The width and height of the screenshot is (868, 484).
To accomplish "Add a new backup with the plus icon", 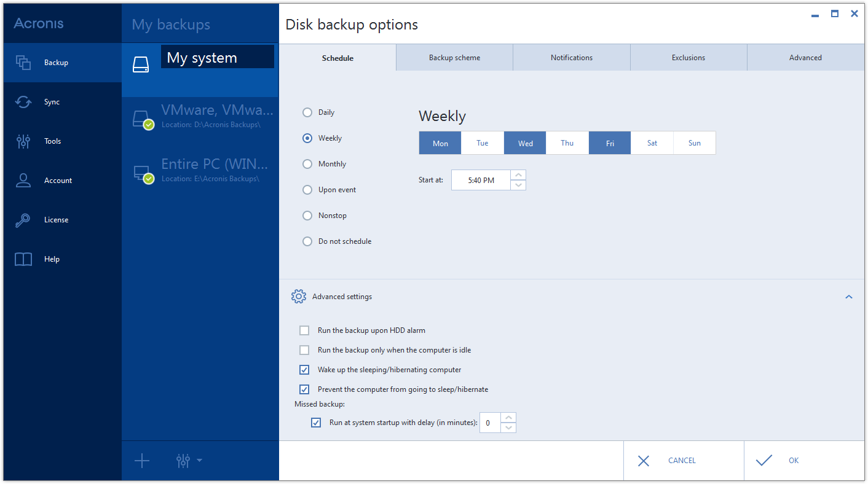I will click(x=141, y=460).
